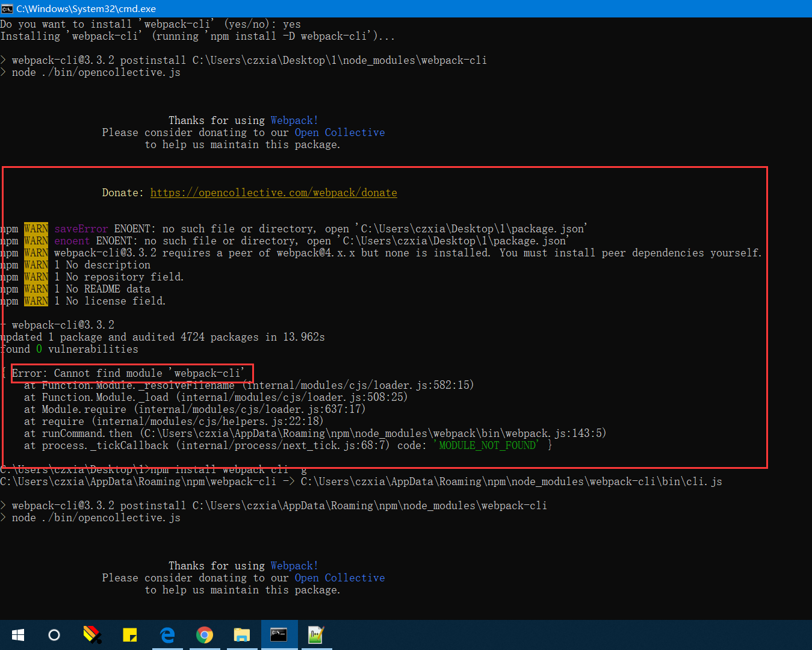
Task: Open Microsoft Edge from the taskbar
Action: [x=167, y=635]
